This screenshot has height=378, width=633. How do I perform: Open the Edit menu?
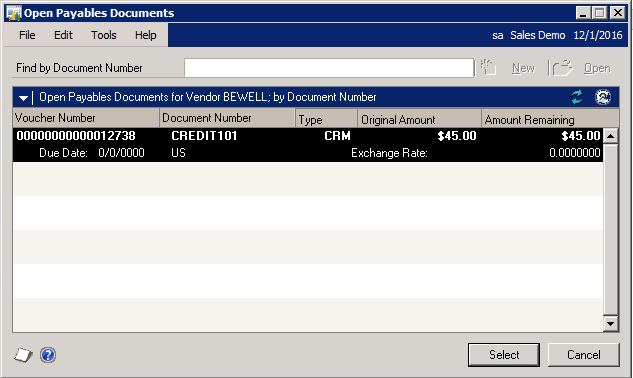tap(63, 35)
